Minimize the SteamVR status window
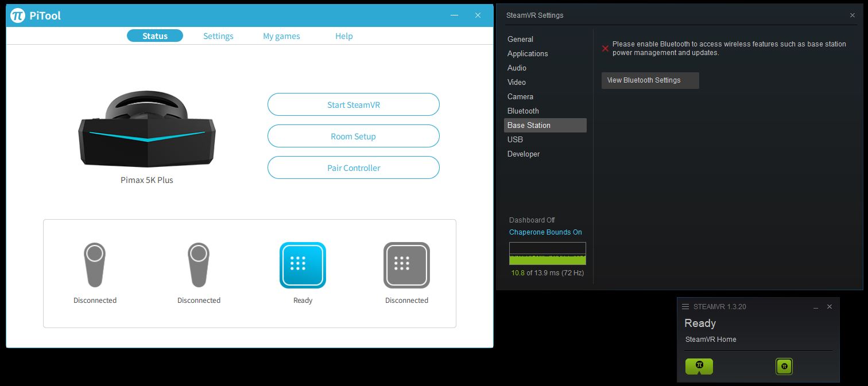 (x=816, y=307)
